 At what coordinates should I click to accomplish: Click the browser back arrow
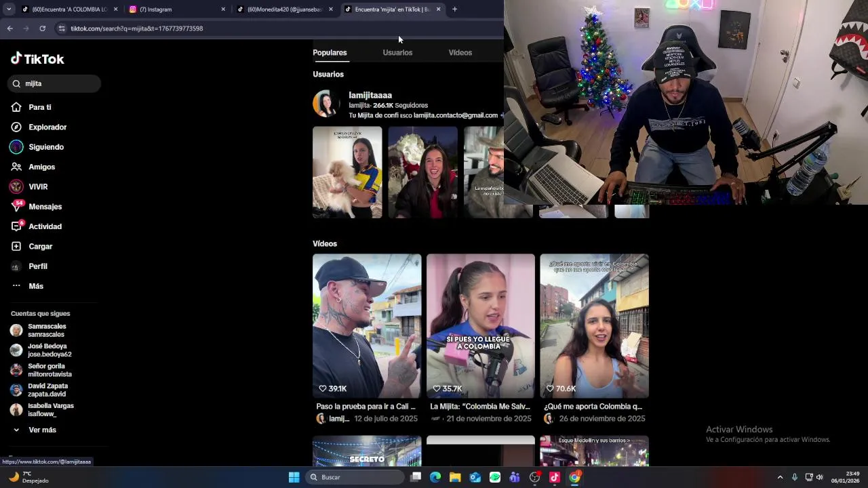tap(9, 28)
